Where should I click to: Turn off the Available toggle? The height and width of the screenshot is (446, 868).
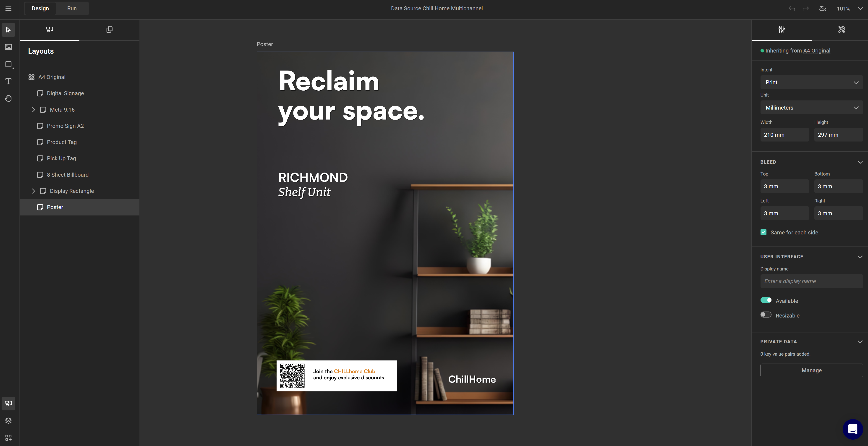point(766,300)
